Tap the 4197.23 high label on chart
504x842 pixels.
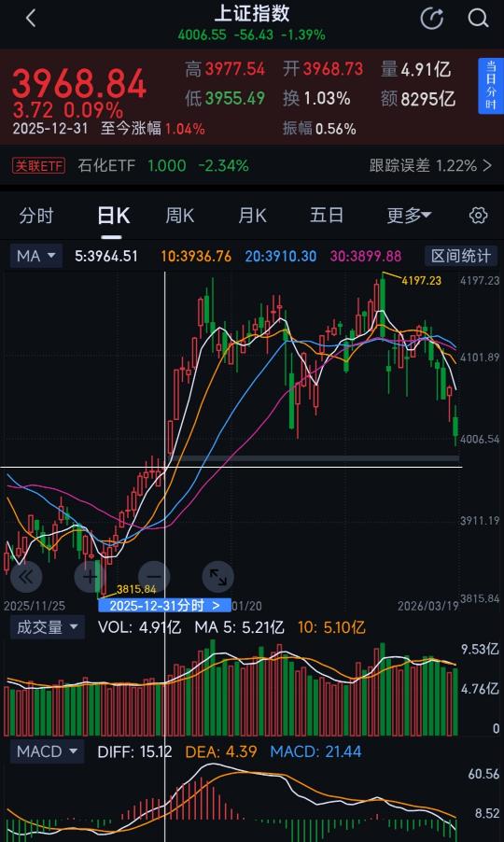[x=422, y=280]
